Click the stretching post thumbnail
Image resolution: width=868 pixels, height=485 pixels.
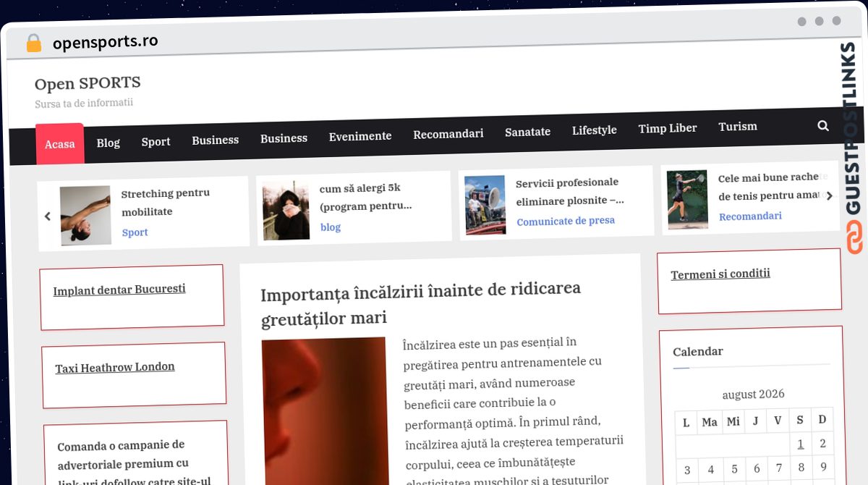(85, 216)
